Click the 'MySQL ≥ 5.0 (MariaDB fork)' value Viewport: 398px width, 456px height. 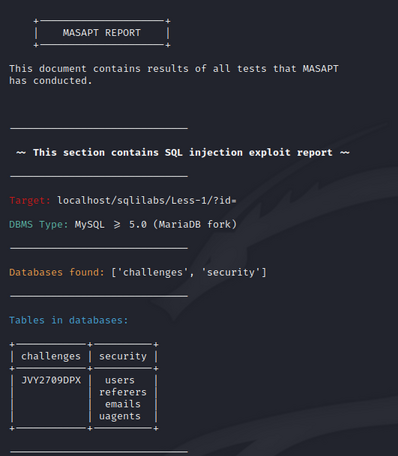(156, 224)
